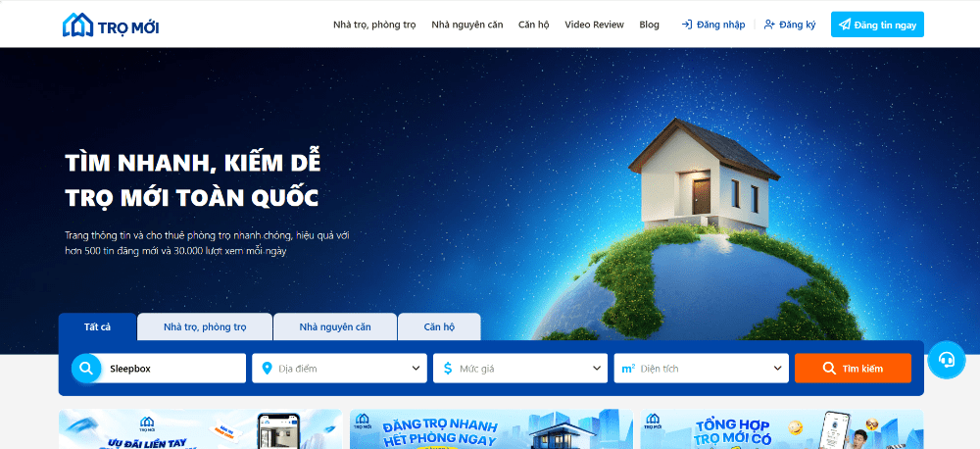Open Căn hộ in top navigation
Viewport: 980px width, 449px height.
click(534, 25)
